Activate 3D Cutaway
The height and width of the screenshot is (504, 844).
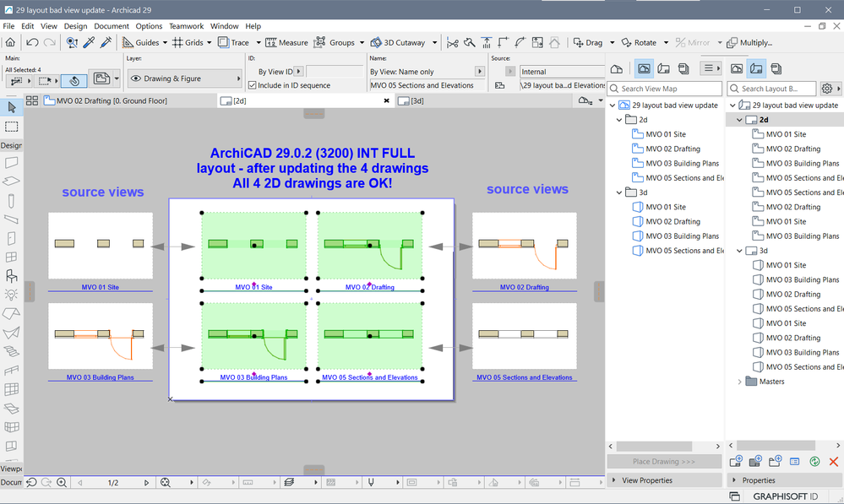(398, 42)
